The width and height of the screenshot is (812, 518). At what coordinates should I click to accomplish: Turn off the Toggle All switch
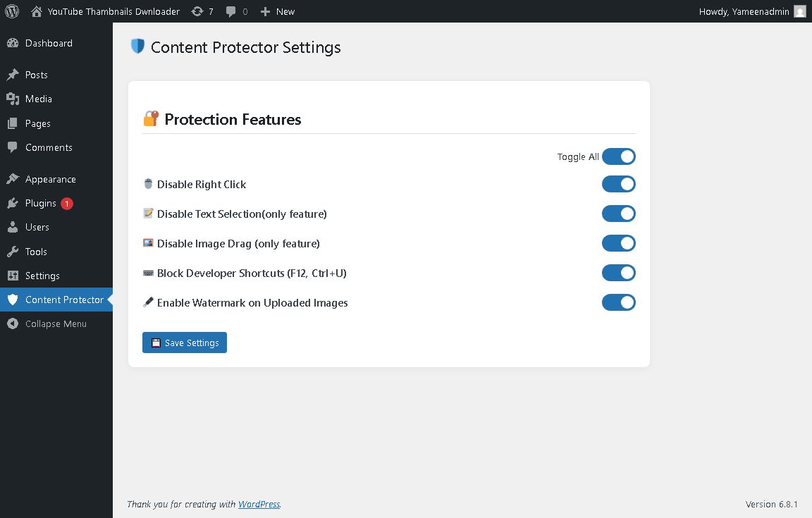(618, 156)
